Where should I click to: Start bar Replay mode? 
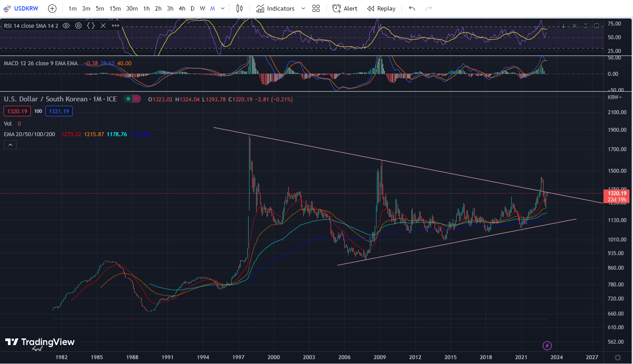[x=381, y=8]
